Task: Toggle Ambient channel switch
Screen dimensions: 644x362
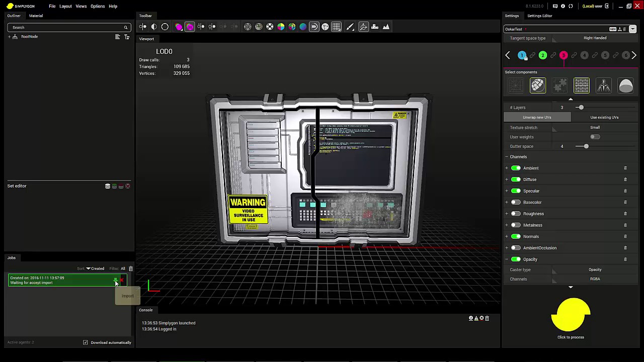Action: [516, 168]
